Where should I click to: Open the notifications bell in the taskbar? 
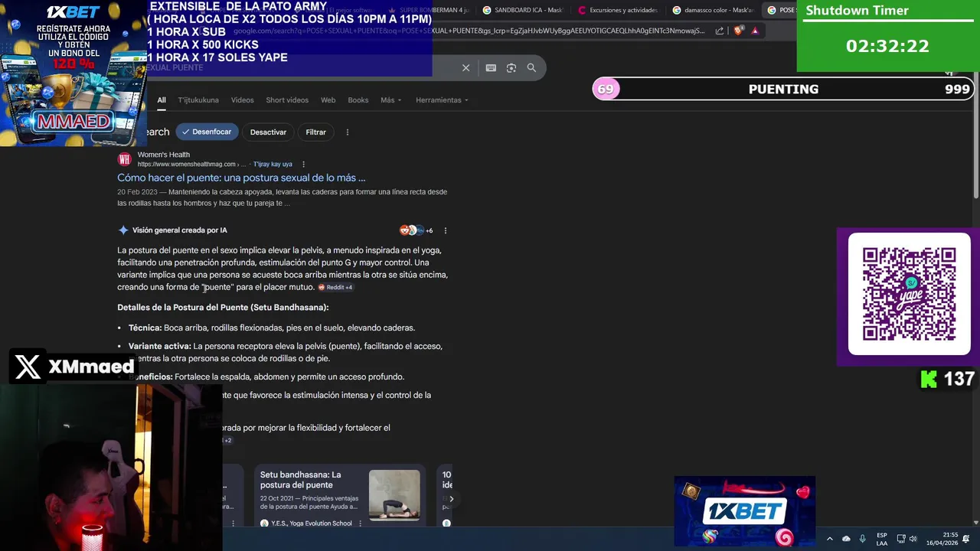tap(965, 539)
